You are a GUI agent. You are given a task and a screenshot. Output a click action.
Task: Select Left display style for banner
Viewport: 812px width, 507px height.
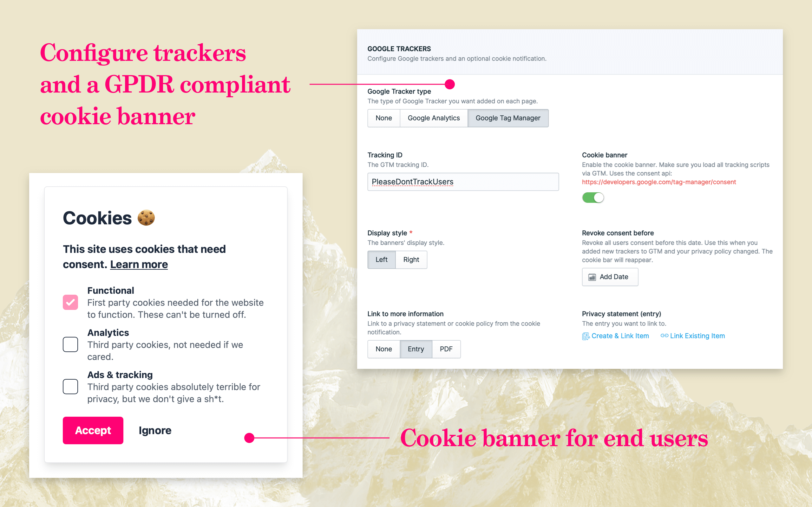(x=382, y=259)
